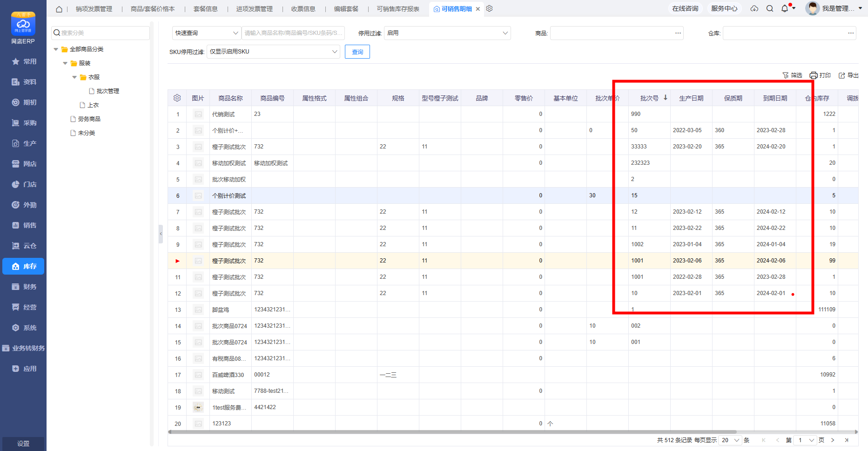
Task: Open notifications bell icon
Action: pyautogui.click(x=785, y=8)
